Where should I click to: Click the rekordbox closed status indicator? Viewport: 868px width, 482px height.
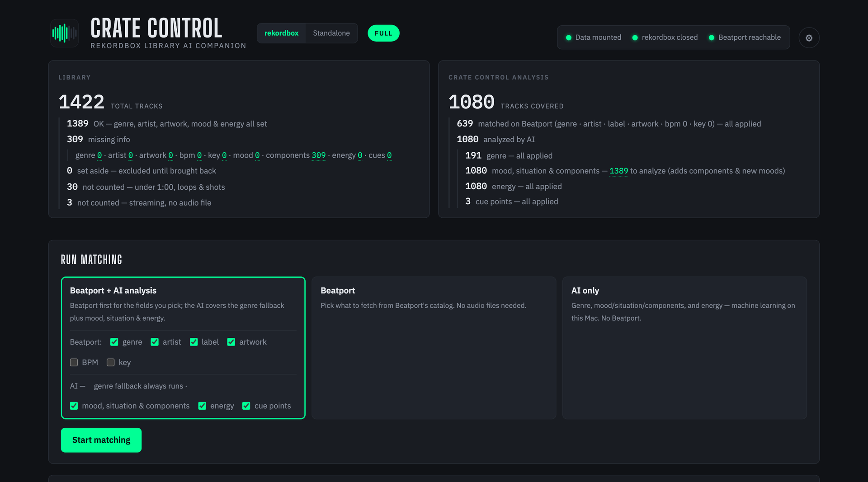point(665,37)
